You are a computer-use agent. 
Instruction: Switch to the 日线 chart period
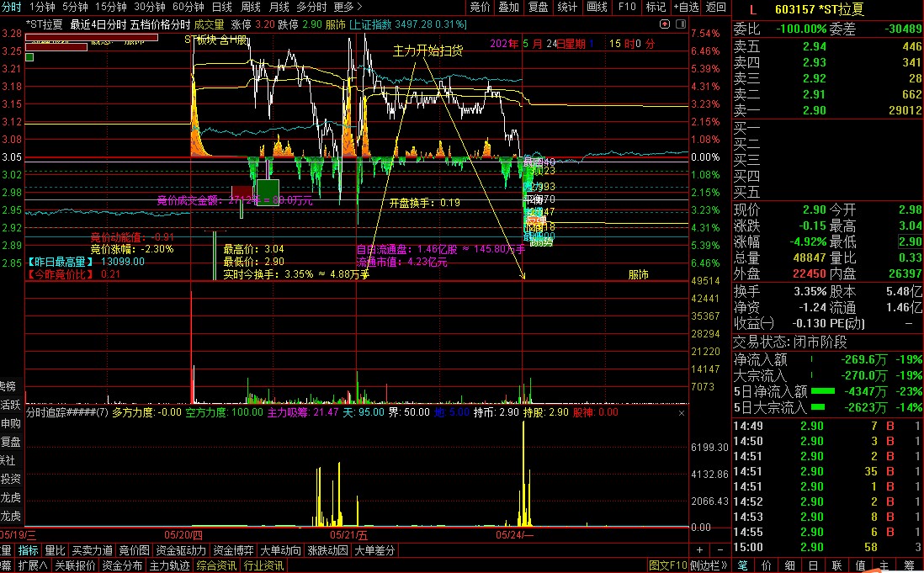click(222, 7)
